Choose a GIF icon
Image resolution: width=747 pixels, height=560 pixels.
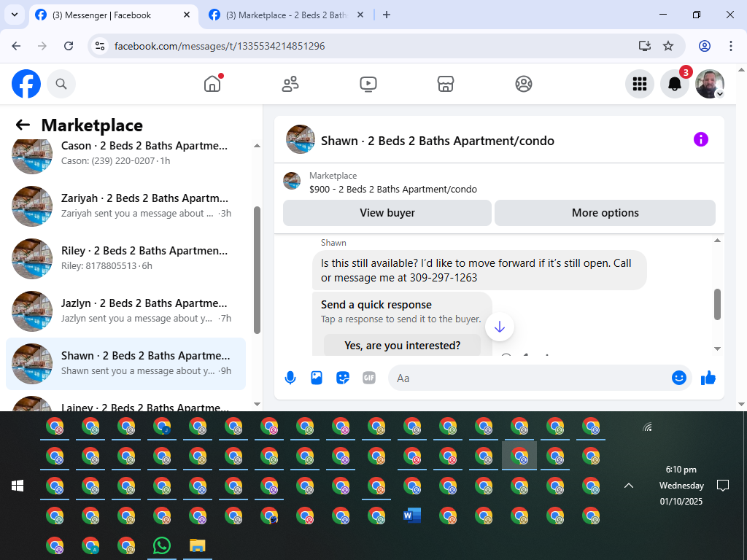(x=368, y=378)
